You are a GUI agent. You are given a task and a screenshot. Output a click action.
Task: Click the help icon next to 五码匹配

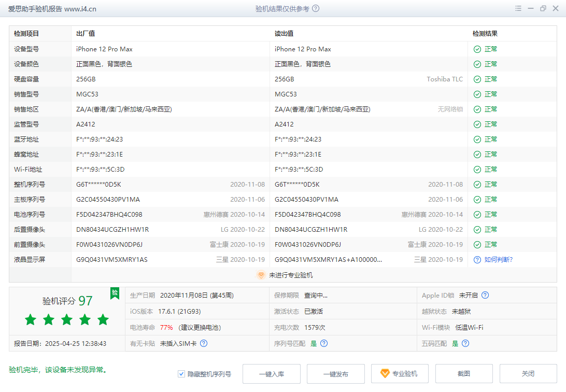465,343
